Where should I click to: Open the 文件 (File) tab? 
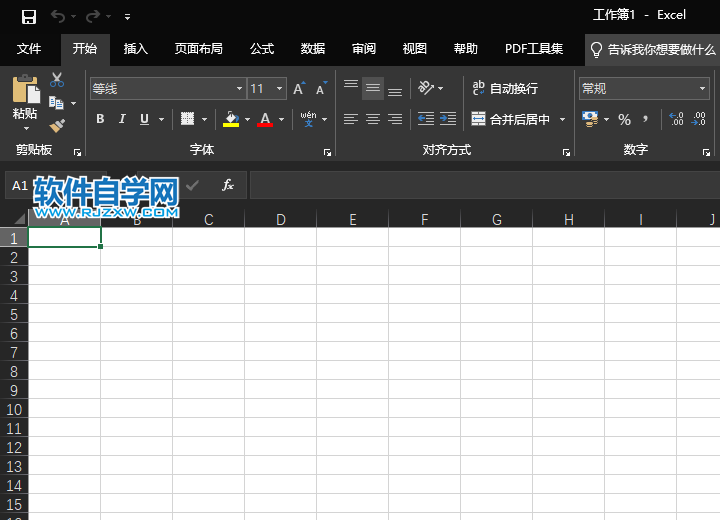click(x=29, y=49)
